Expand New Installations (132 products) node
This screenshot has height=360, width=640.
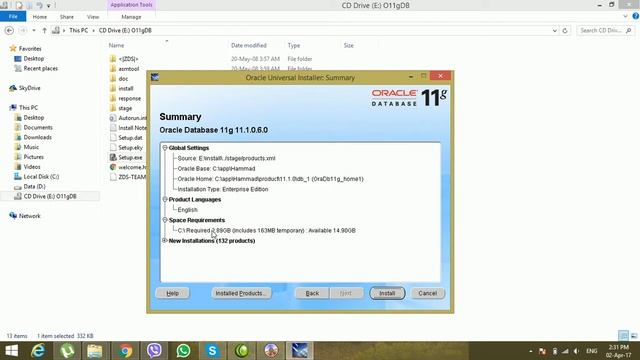[x=165, y=240]
